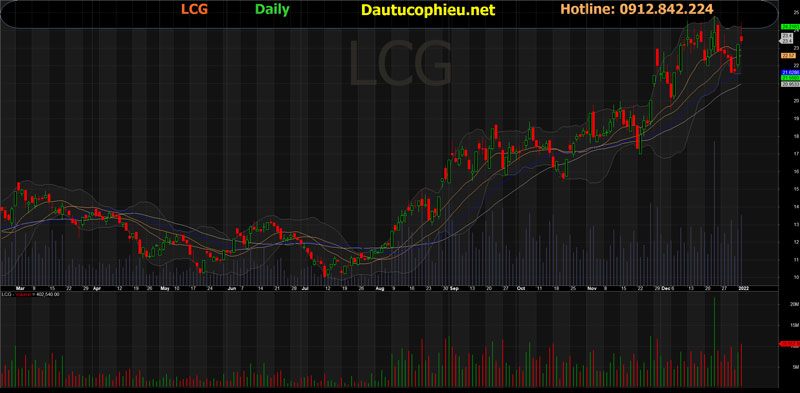
Task: Click the red volume value marker
Action: click(x=790, y=344)
